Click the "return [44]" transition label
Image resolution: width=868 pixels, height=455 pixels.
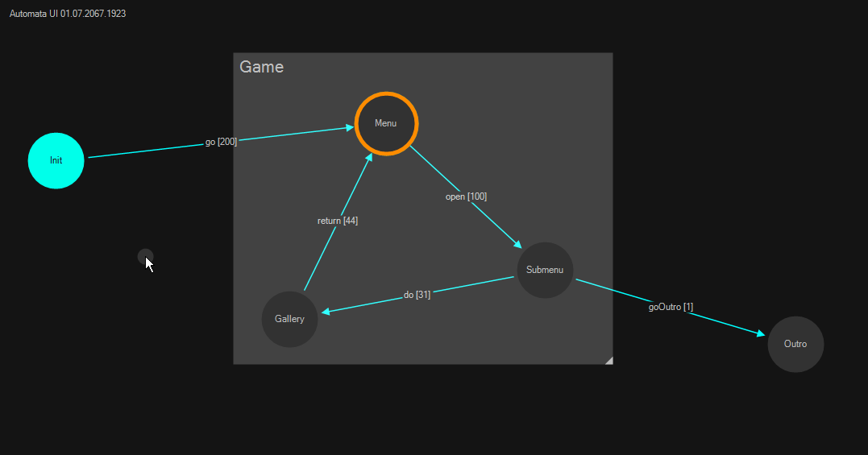point(337,221)
